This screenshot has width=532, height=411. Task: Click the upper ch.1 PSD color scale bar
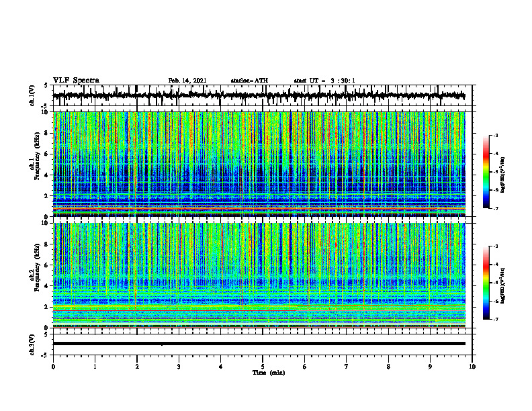point(486,172)
